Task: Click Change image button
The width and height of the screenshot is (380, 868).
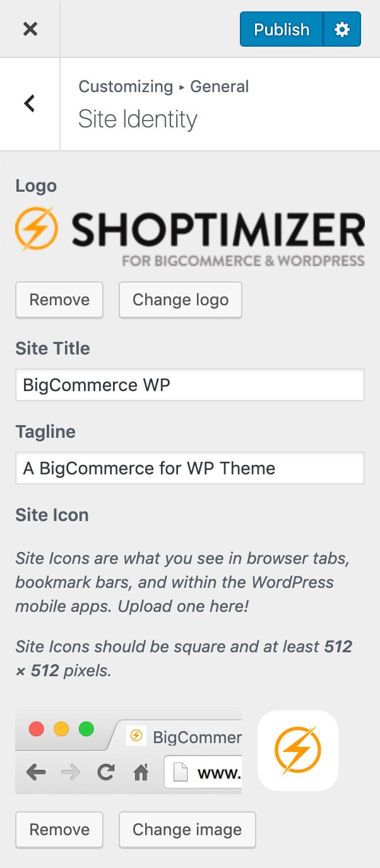Action: pyautogui.click(x=187, y=830)
